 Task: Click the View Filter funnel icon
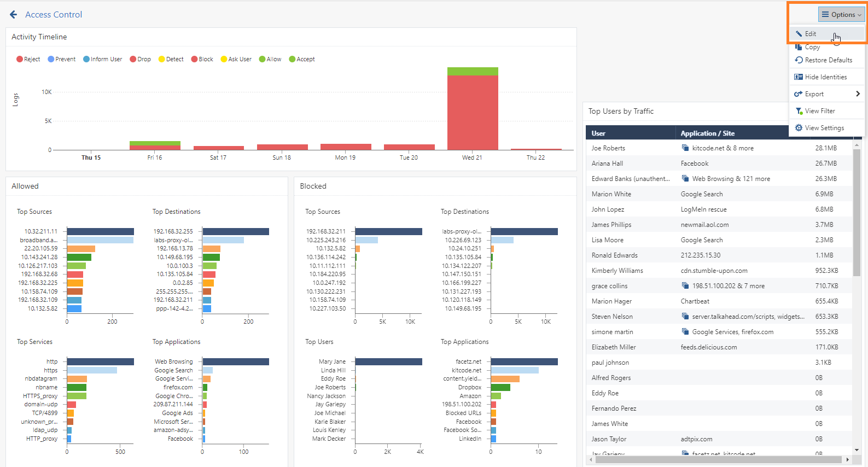(x=799, y=111)
